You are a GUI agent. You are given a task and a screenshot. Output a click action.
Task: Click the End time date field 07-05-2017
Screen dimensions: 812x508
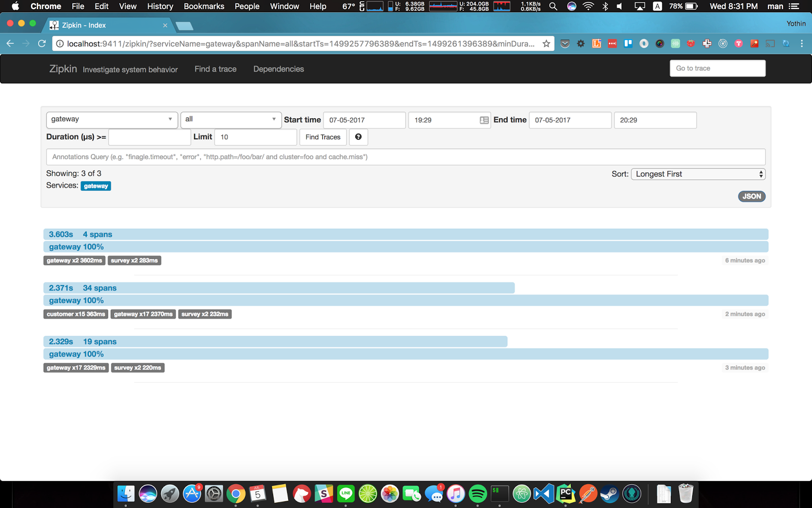coord(570,120)
